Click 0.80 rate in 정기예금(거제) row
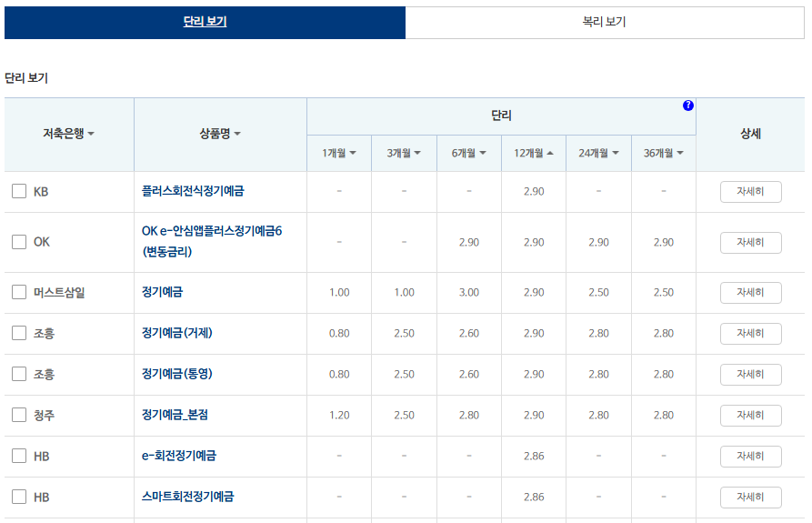Screen dimensions: 812x523 click(339, 334)
